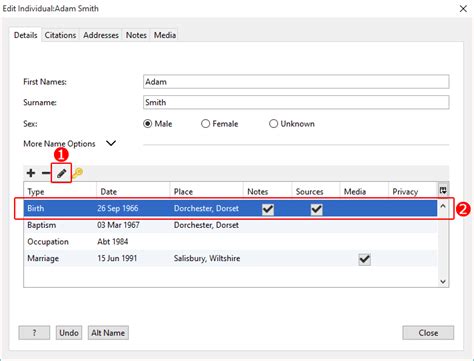The width and height of the screenshot is (474, 361).
Task: Click the More Name Options label
Action: [59, 144]
